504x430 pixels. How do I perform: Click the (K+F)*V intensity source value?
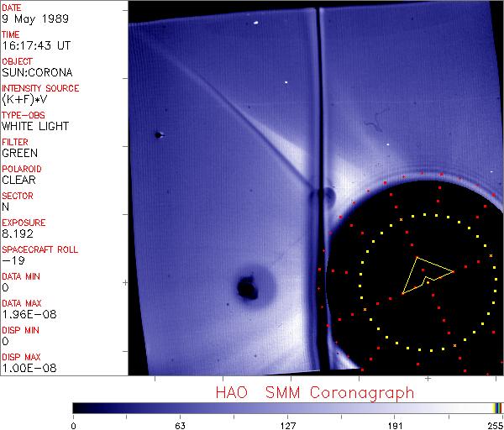coord(25,99)
